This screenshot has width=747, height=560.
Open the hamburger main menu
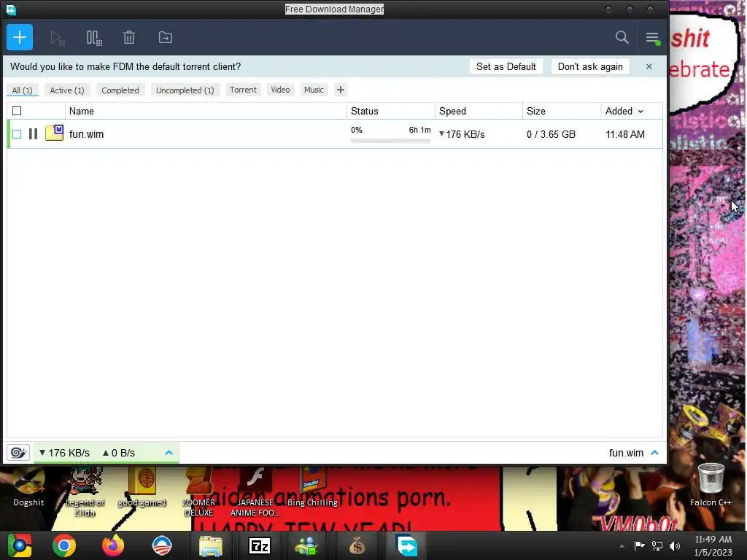click(x=653, y=38)
